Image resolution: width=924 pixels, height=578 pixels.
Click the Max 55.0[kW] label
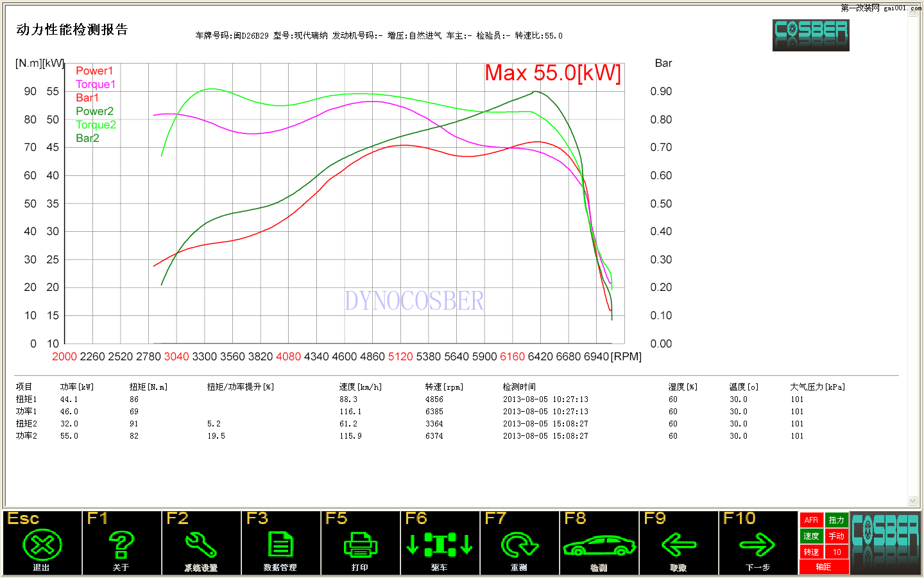point(553,73)
